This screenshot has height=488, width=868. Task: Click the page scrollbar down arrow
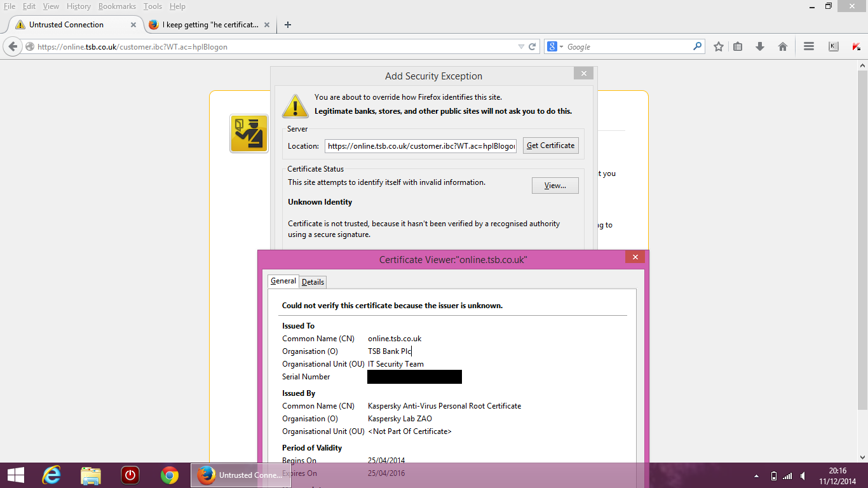pyautogui.click(x=863, y=457)
